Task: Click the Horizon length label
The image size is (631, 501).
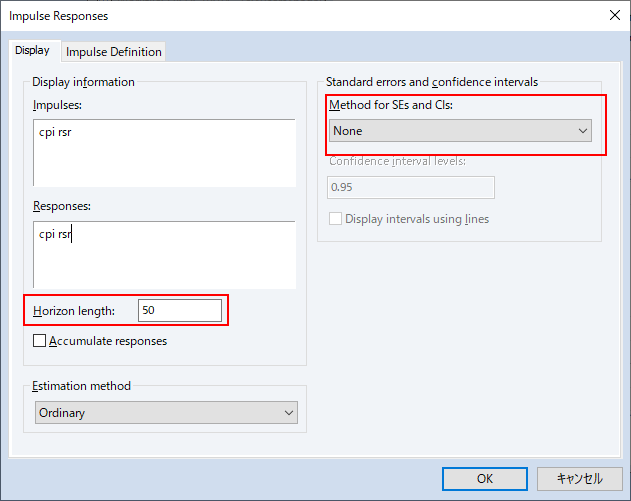Action: pos(74,311)
